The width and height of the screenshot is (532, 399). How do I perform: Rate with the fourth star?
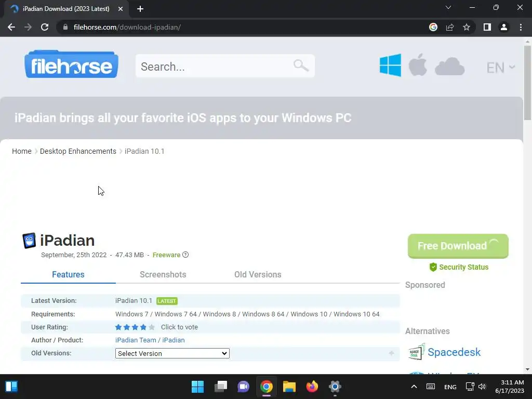click(x=143, y=327)
